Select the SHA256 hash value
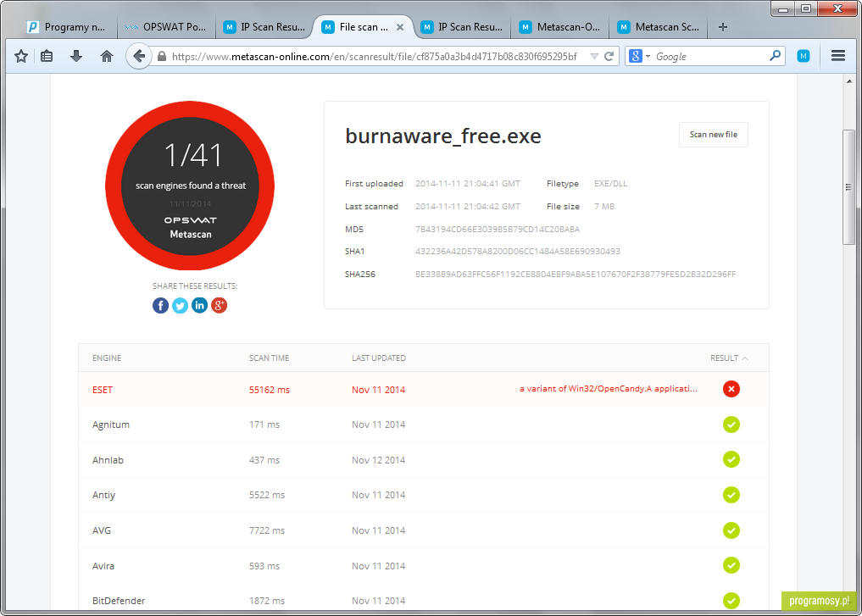 (x=575, y=275)
